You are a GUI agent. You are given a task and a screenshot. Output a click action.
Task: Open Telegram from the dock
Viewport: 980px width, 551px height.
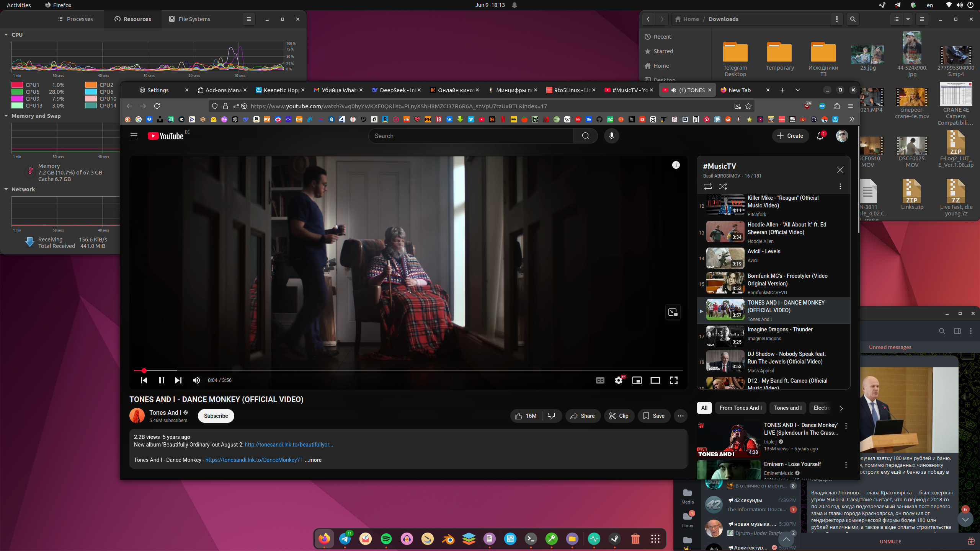(345, 539)
